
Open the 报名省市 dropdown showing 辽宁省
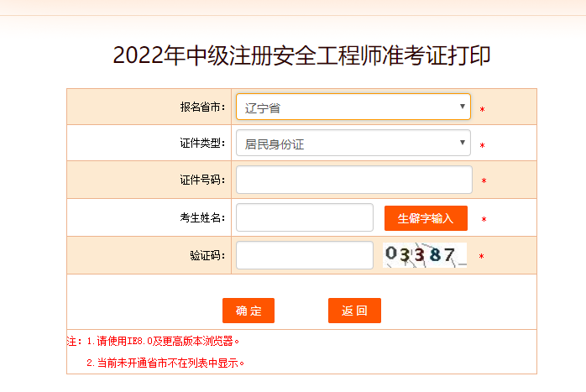[x=348, y=107]
